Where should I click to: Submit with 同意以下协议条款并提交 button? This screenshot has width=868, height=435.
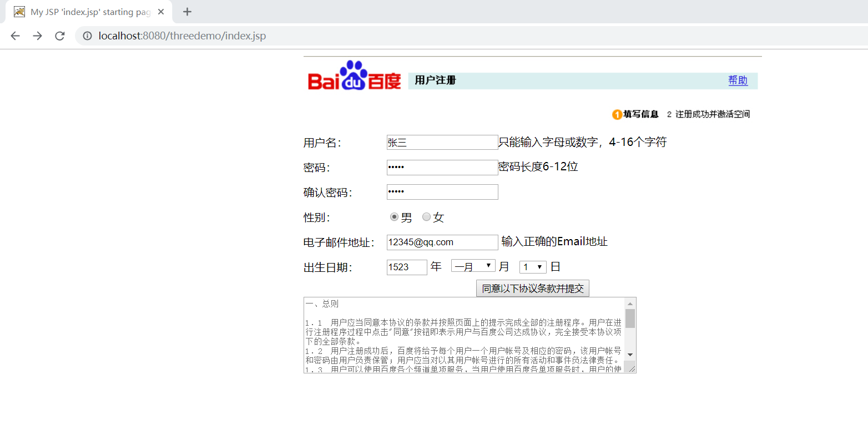point(533,289)
